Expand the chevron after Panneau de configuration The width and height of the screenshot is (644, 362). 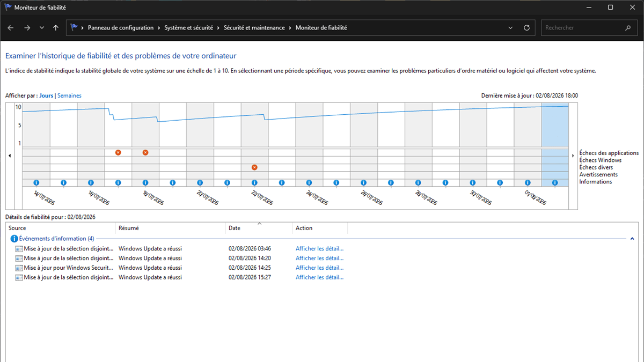(x=159, y=28)
